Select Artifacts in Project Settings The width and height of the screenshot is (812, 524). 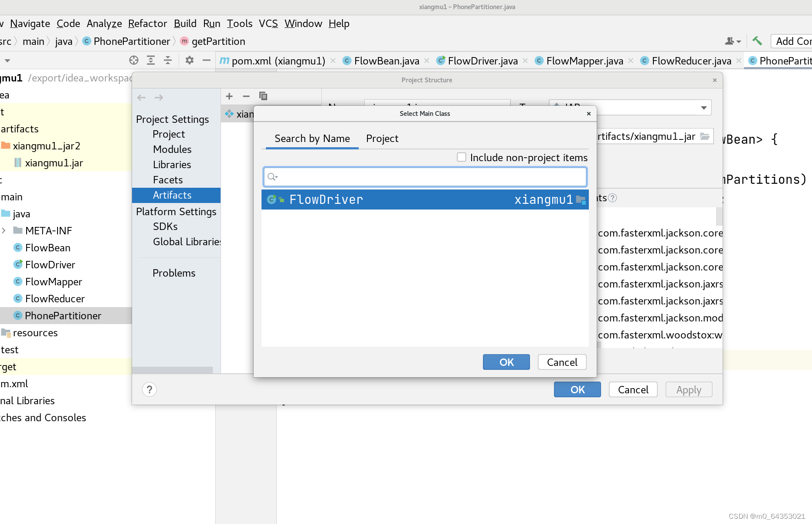tap(177, 195)
